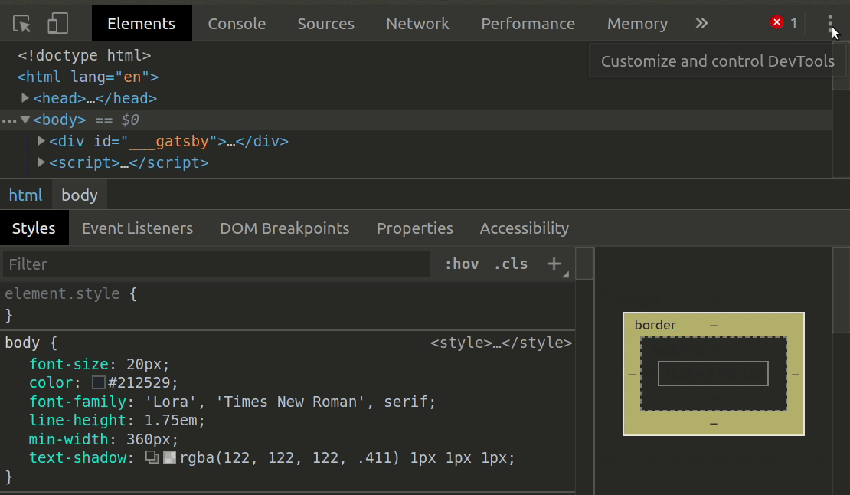This screenshot has width=850, height=495.
Task: Toggle the .cls element classes panel
Action: (x=511, y=264)
